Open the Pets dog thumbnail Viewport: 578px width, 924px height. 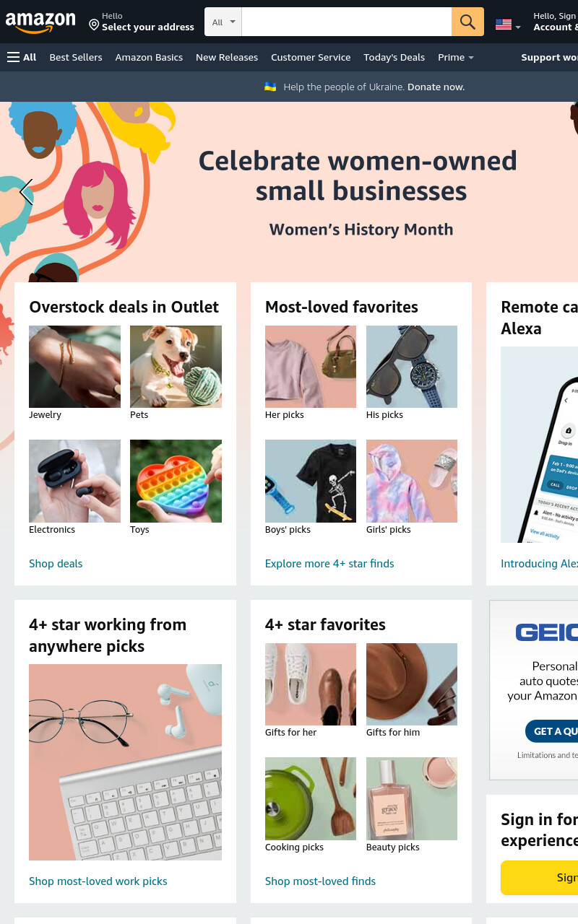pyautogui.click(x=176, y=367)
